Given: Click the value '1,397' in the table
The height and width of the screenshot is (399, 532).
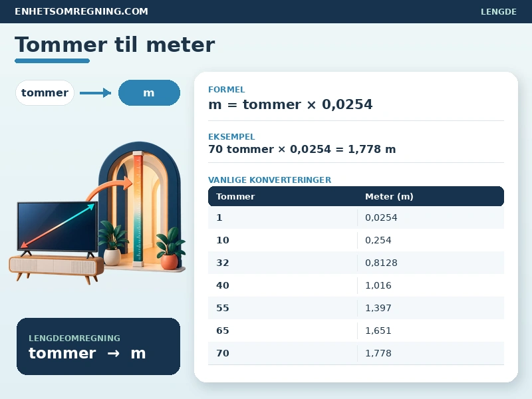Looking at the screenshot, I should [x=378, y=308].
